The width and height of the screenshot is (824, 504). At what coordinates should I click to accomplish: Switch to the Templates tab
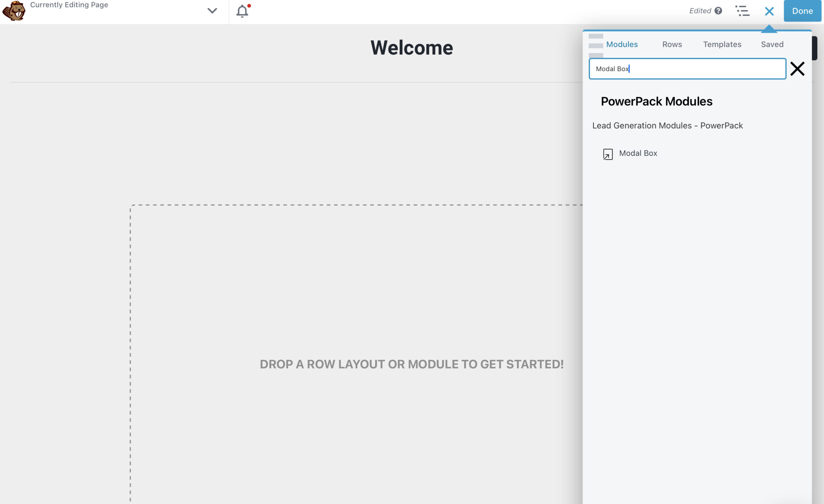[722, 44]
